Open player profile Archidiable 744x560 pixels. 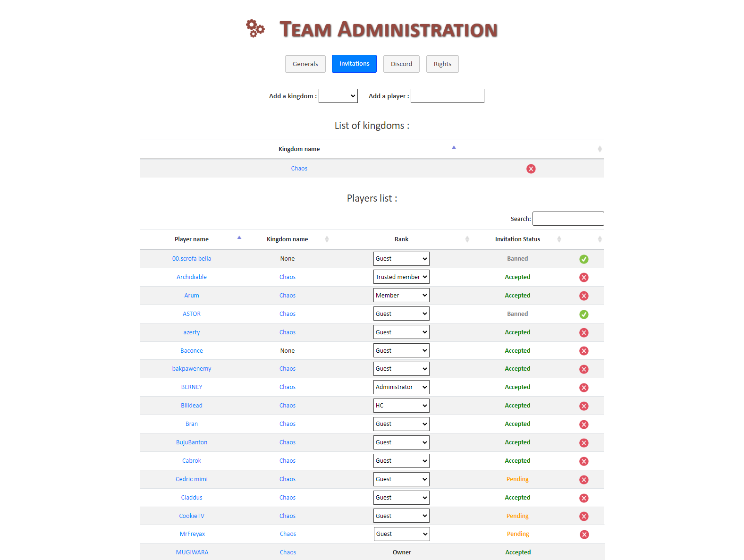192,277
